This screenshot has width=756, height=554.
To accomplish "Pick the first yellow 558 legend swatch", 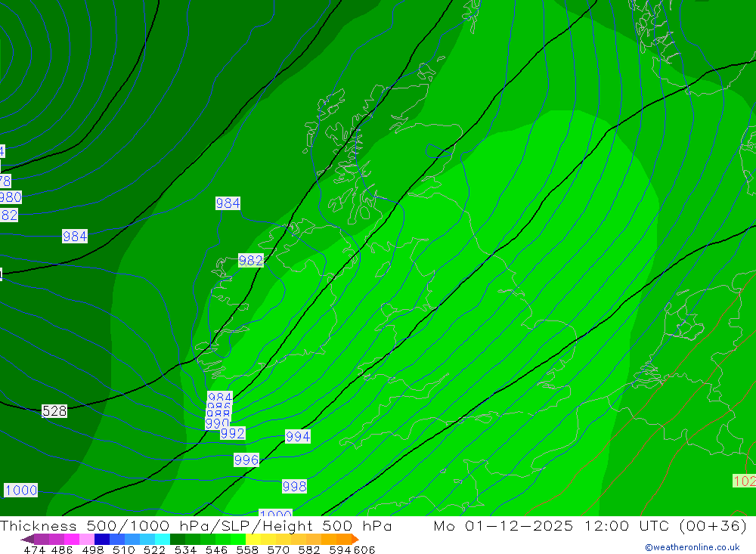I will point(253,539).
